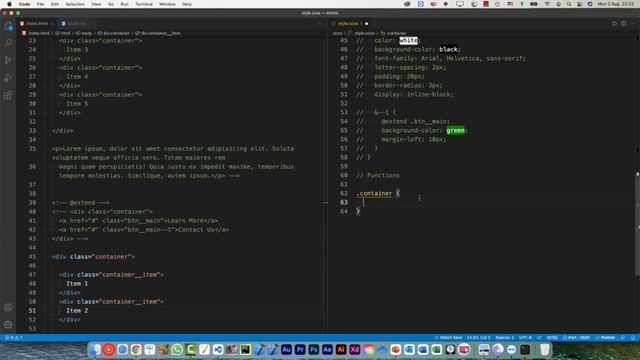This screenshot has height=360, width=640.
Task: Select SCSS language mode in status bar
Action: 552,338
